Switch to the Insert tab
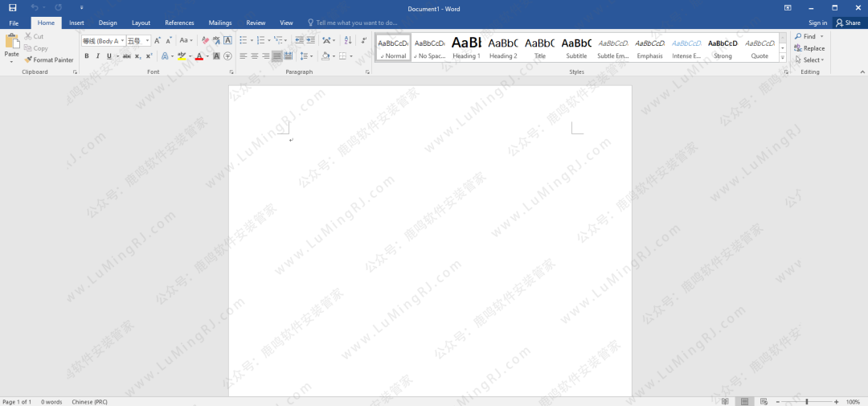The width and height of the screenshot is (868, 406). click(x=76, y=23)
